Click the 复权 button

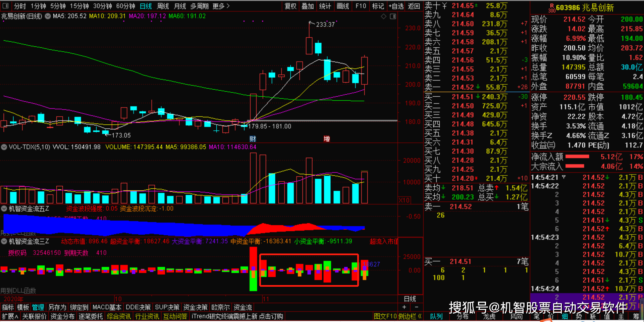tap(290, 6)
